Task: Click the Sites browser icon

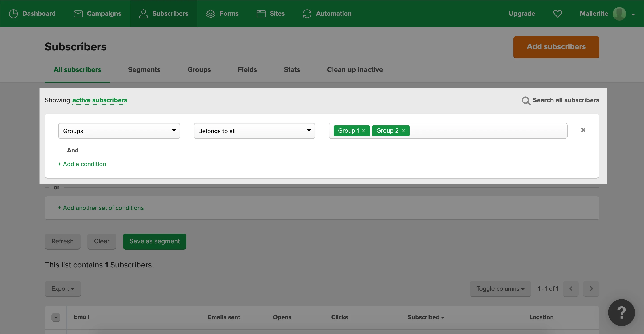Action: [x=261, y=14]
